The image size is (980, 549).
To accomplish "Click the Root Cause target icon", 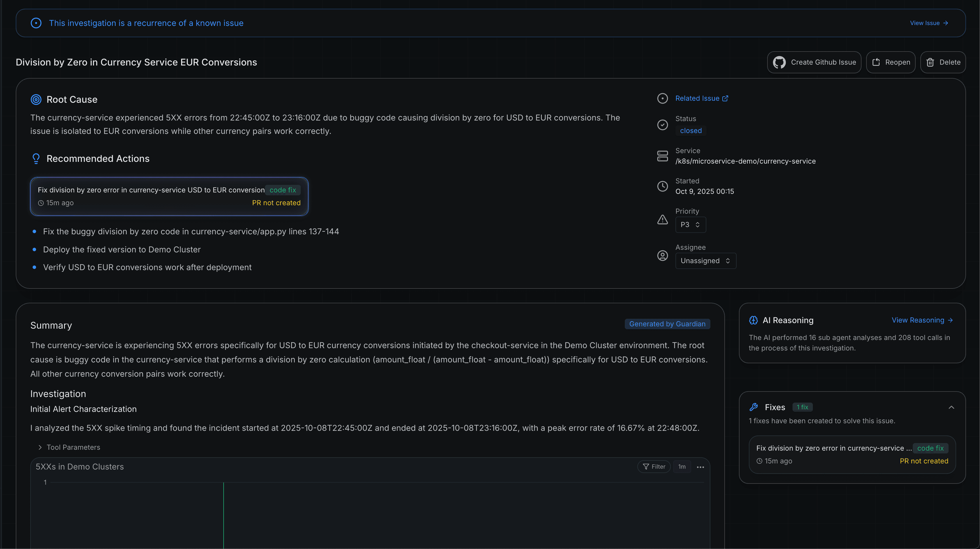I will pos(36,100).
